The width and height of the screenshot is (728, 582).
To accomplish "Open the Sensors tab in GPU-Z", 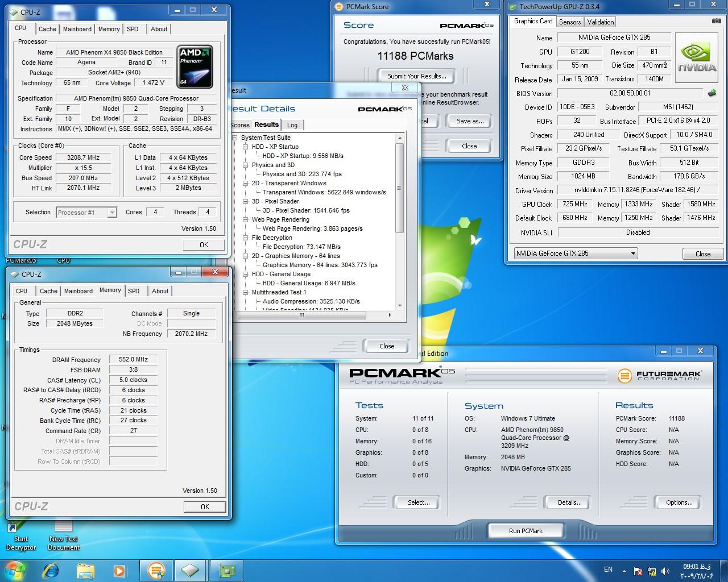I will [570, 22].
